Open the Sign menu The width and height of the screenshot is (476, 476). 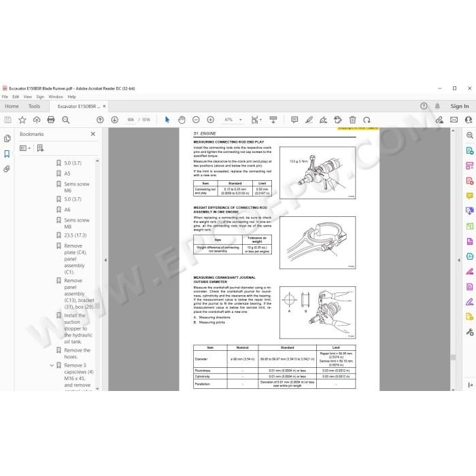tap(40, 97)
